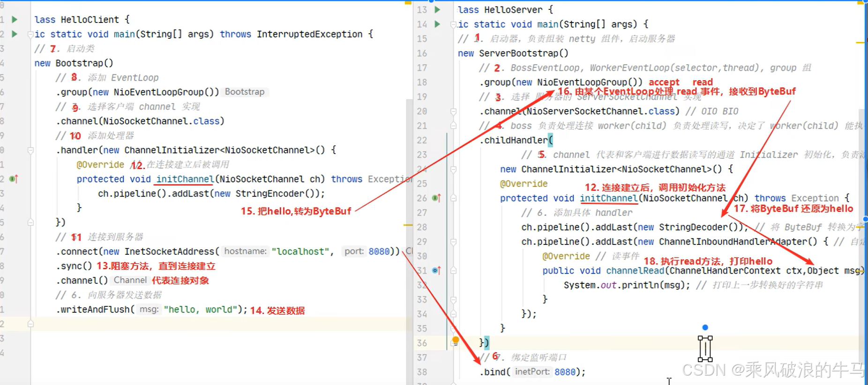
Task: Click yellow warning stripe mark near HelloServer top
Action: click(860, 43)
